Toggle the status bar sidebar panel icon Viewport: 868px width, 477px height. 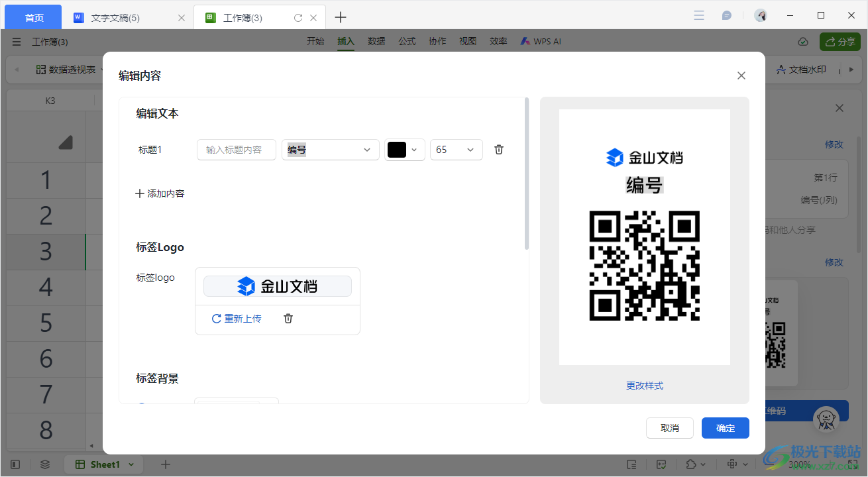tap(16, 464)
